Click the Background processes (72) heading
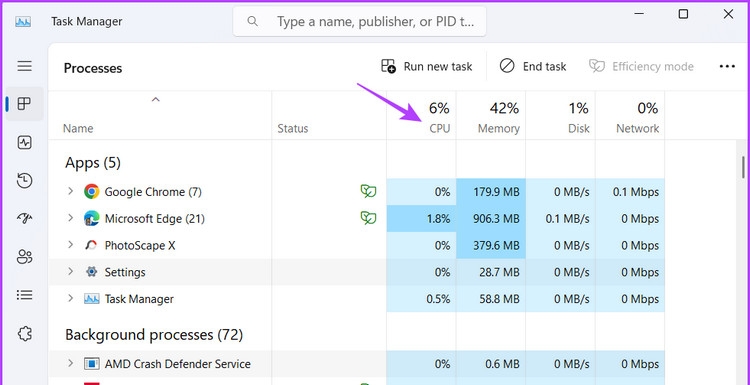Viewport: 750px width, 385px height. tap(154, 335)
